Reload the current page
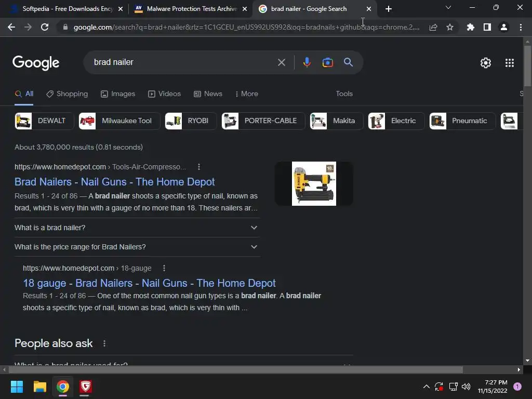The height and width of the screenshot is (399, 532). click(45, 27)
